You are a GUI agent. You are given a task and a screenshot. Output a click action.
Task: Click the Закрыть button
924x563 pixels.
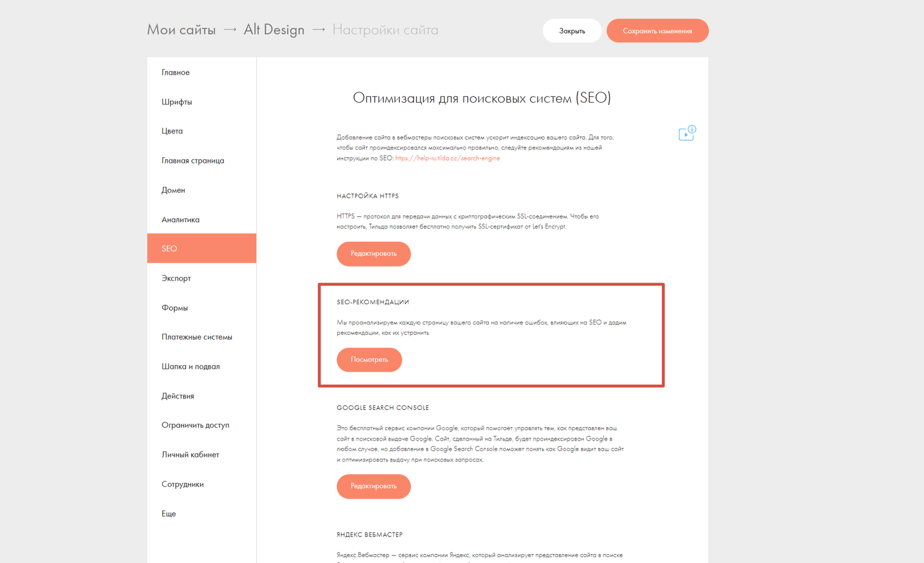pyautogui.click(x=572, y=31)
